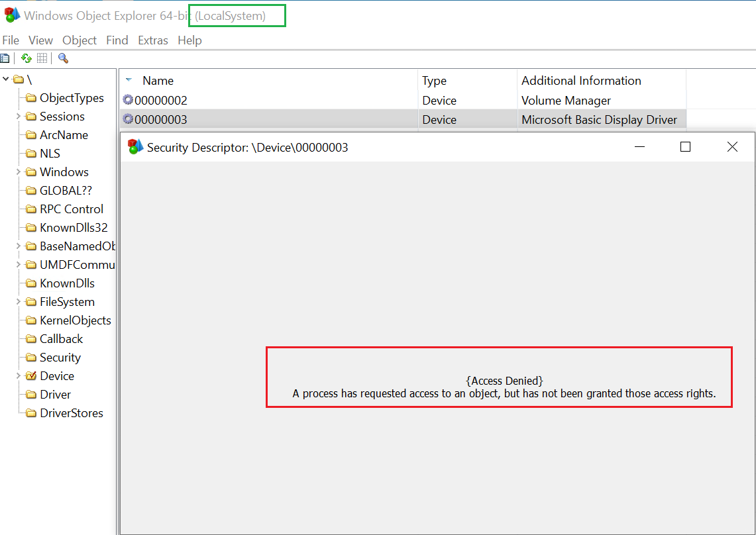
Task: Click the green Refresh toolbar icon
Action: click(x=27, y=58)
